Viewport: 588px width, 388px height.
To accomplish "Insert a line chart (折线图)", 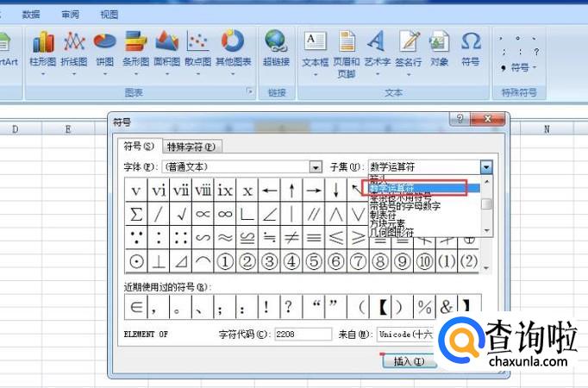I will [x=74, y=52].
